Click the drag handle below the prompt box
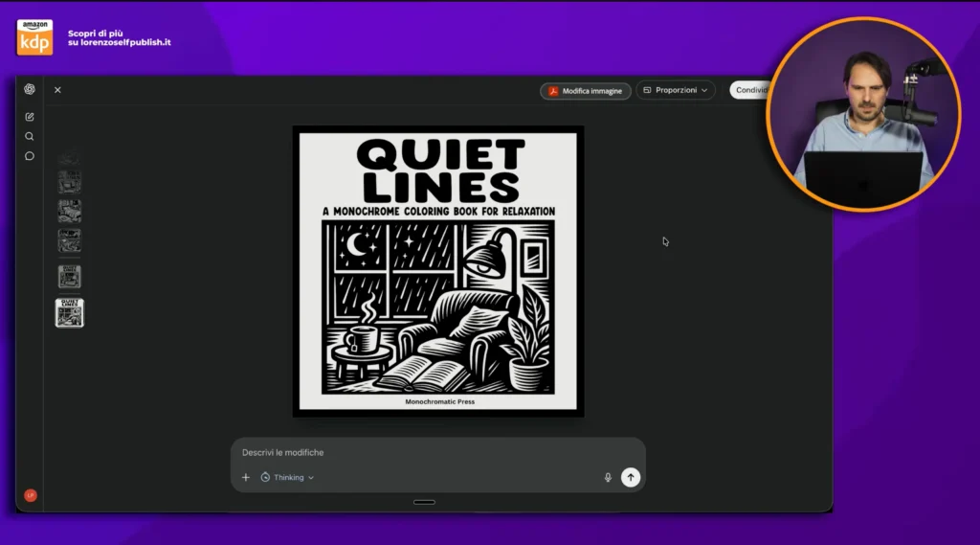 click(424, 502)
